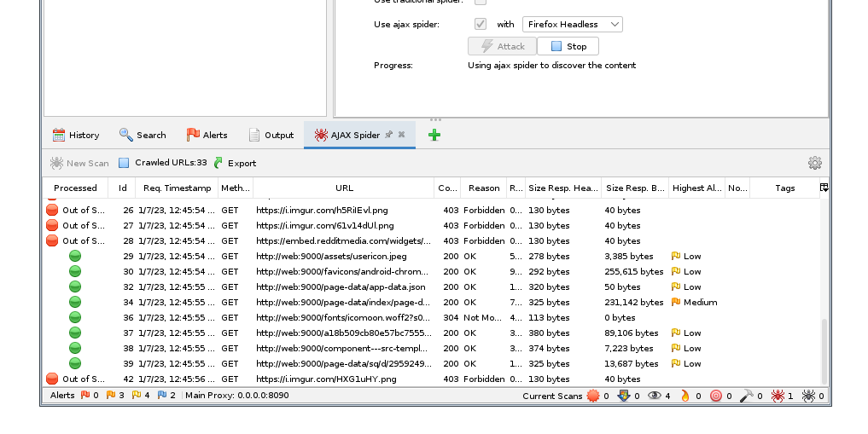Switch to the Output tab

coord(271,135)
